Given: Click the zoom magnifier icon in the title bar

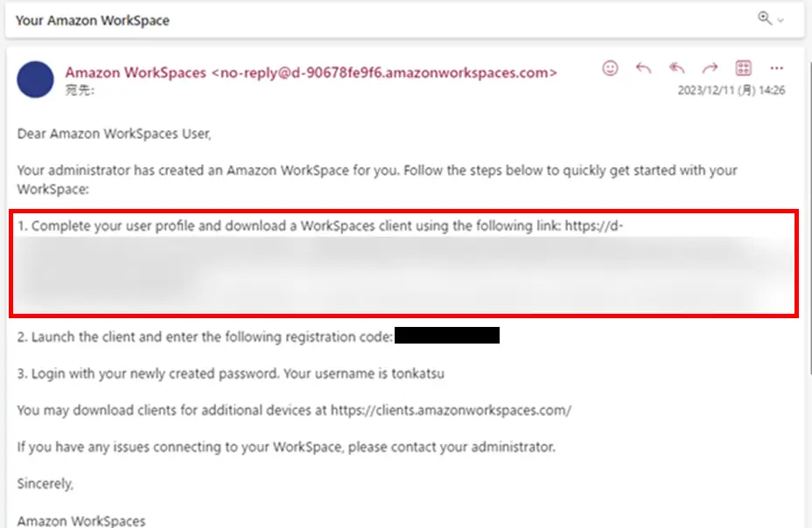Looking at the screenshot, I should click(x=765, y=18).
